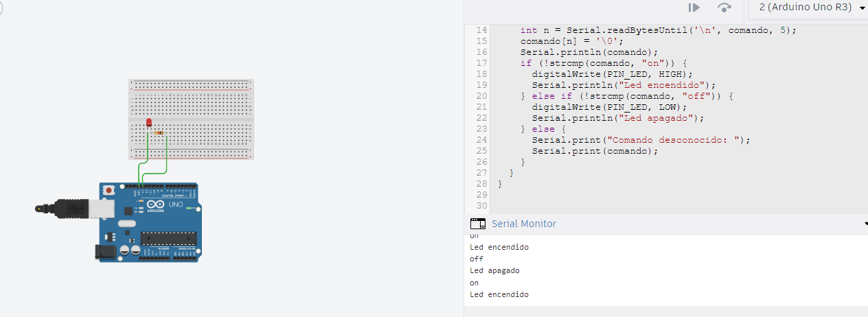868x317 pixels.
Task: Select the red LED on the breadboard
Action: click(149, 124)
